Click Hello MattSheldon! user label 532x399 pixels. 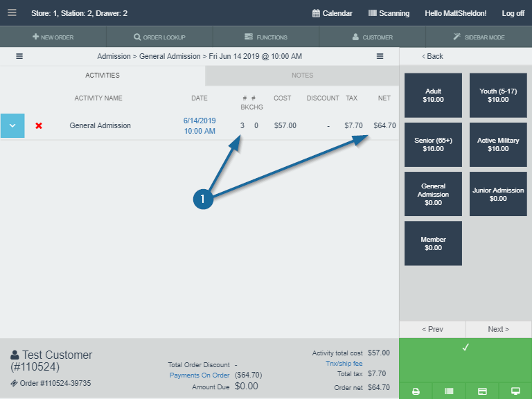455,13
